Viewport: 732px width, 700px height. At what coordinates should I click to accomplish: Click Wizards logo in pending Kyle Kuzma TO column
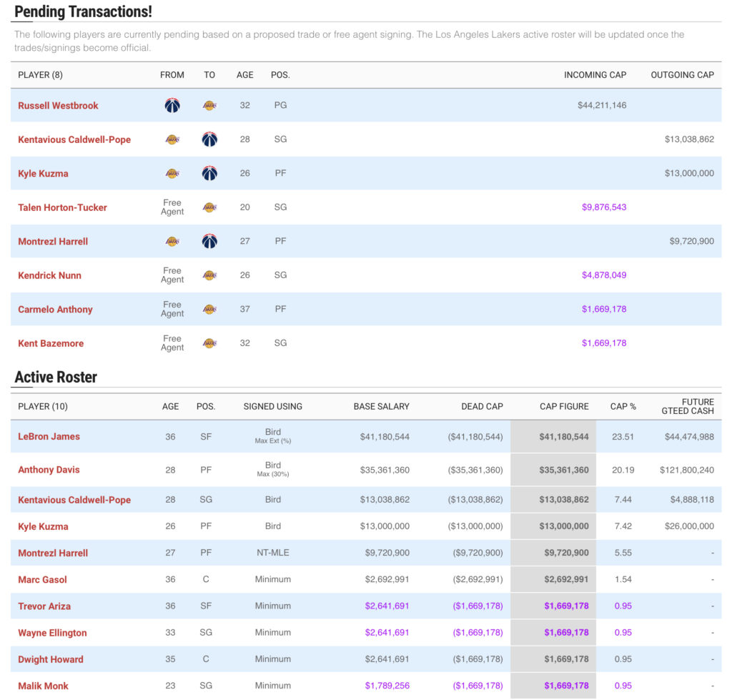tap(209, 173)
